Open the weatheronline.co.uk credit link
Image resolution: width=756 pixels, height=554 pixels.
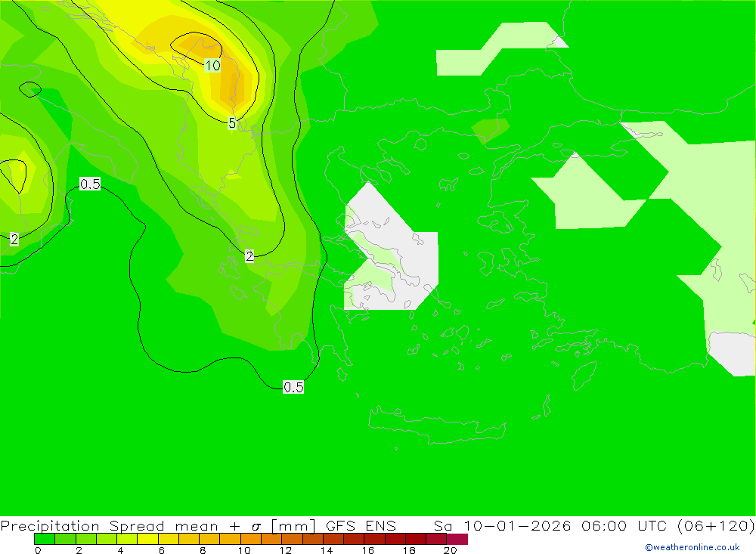tap(692, 547)
